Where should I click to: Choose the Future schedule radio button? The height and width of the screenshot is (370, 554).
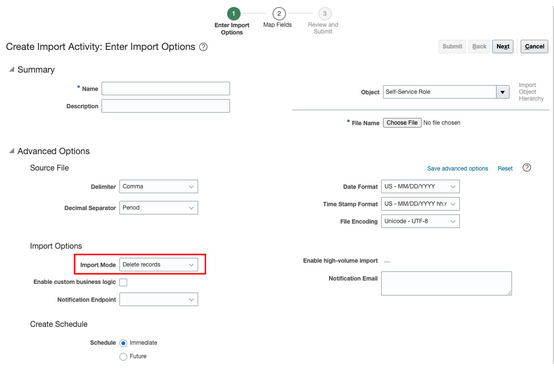pos(123,357)
